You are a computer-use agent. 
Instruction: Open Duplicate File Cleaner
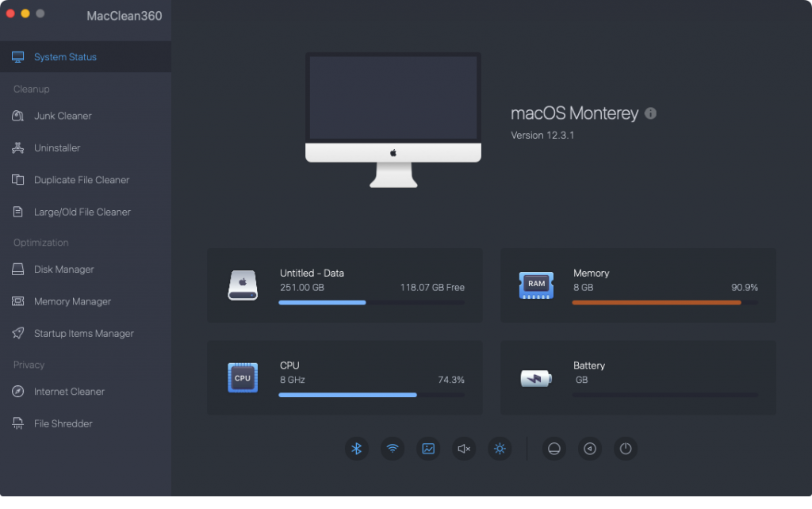(86, 180)
